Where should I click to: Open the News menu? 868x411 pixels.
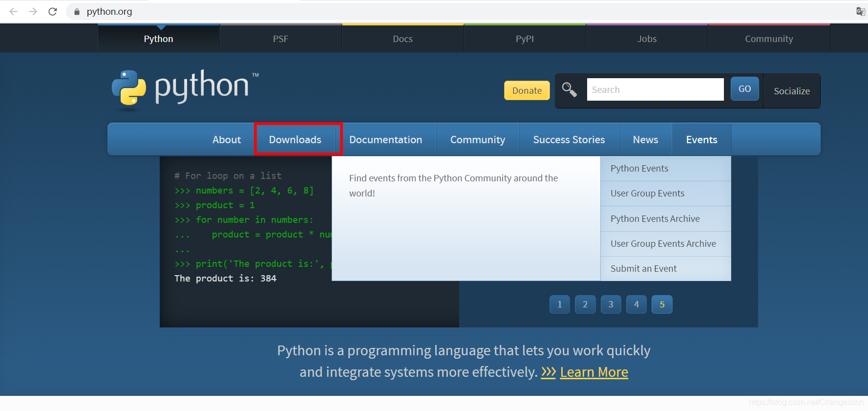click(645, 140)
